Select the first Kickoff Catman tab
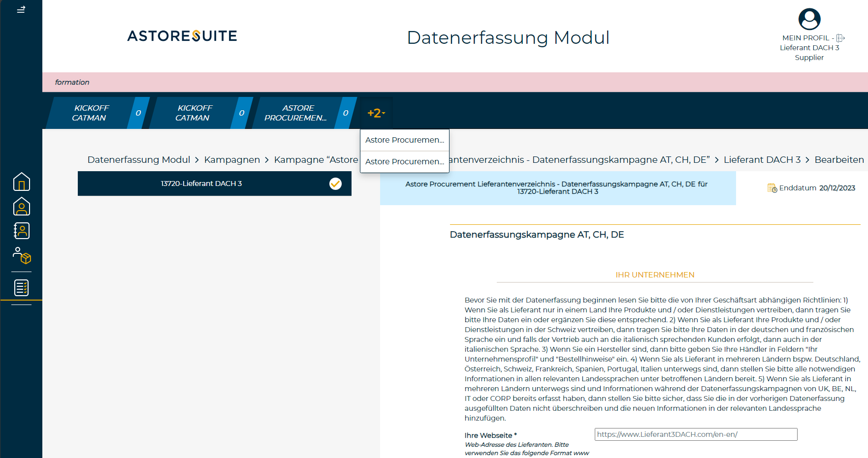868x458 pixels. [x=97, y=113]
